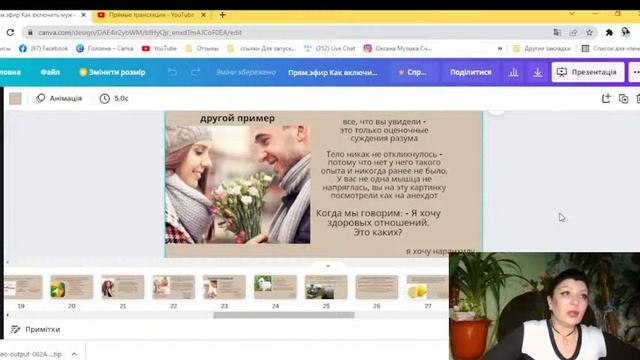The height and width of the screenshot is (360, 640).
Task: Select slide thumbnail 22
Action: pos(173,287)
